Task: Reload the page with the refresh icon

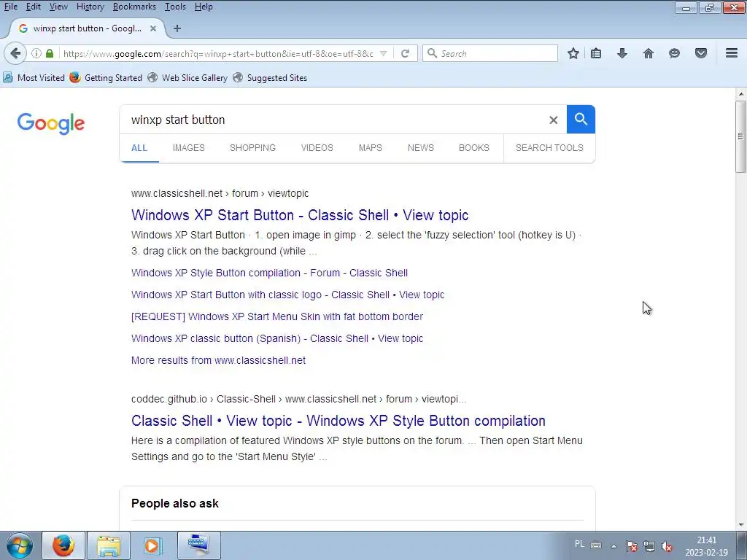Action: pos(405,53)
